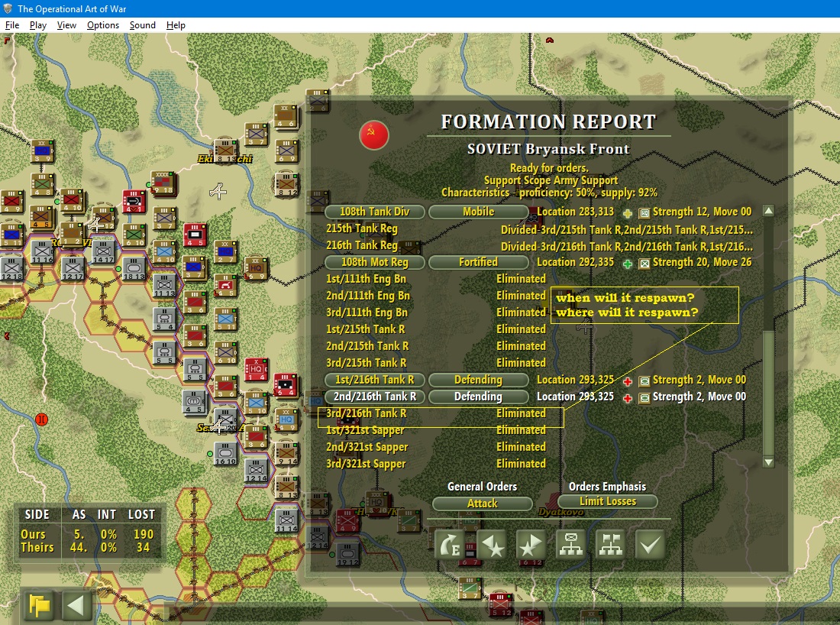Click the 215th Tank Reg row
840x625 pixels.
tap(539, 229)
